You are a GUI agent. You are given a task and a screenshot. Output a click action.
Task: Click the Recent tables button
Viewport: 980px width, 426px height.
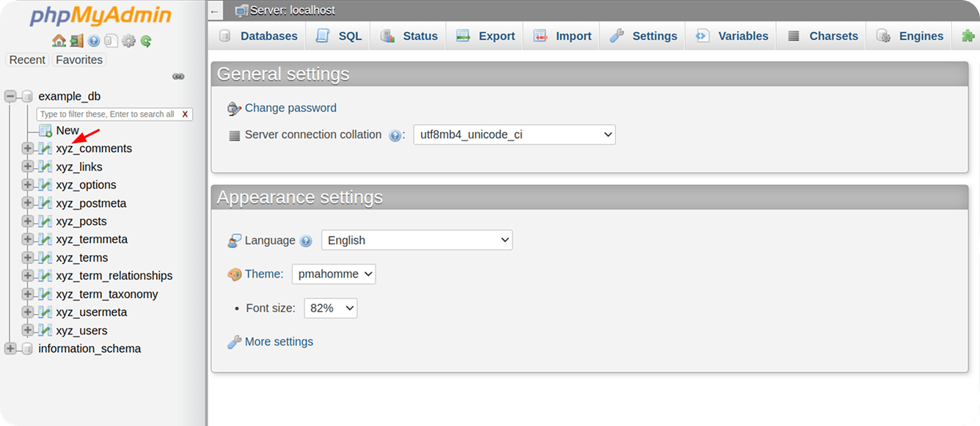coord(27,60)
